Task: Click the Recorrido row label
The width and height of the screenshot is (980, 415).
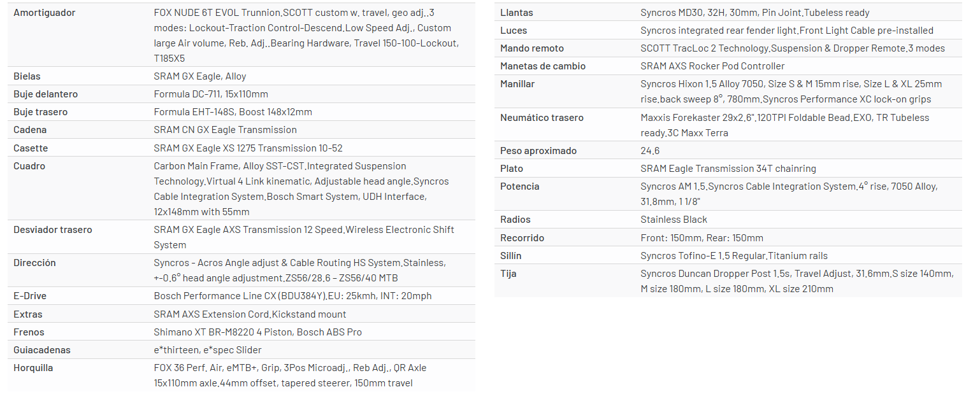Action: click(522, 238)
